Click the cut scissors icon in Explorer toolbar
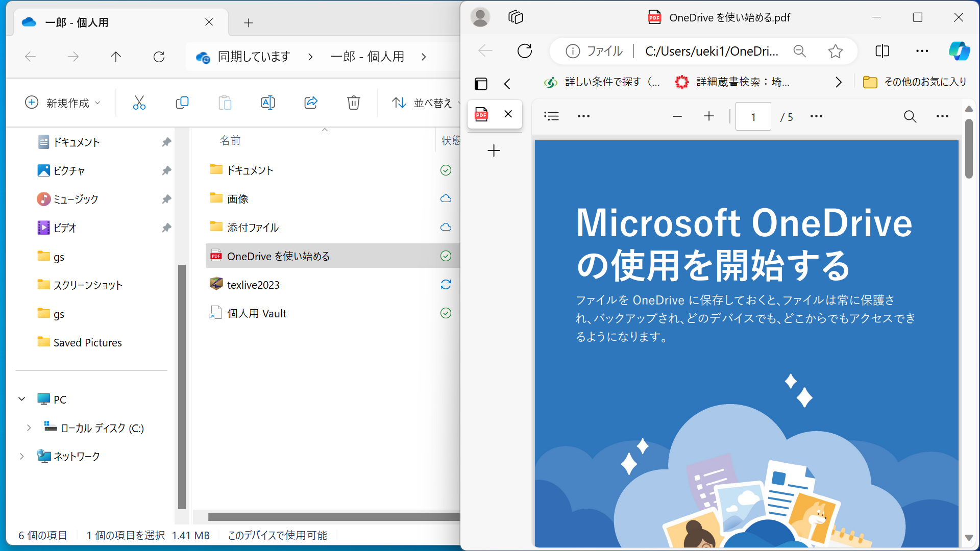 pyautogui.click(x=139, y=102)
